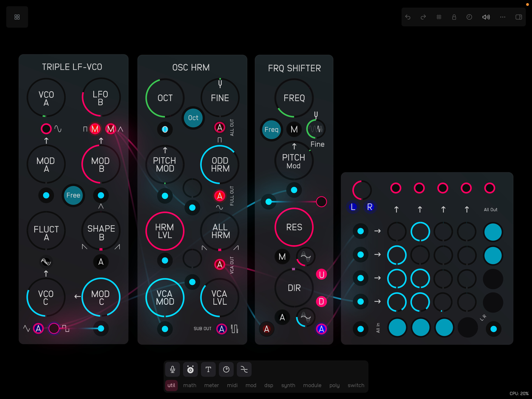532x399 pixels.
Task: Select the text label tool icon
Action: pyautogui.click(x=208, y=369)
